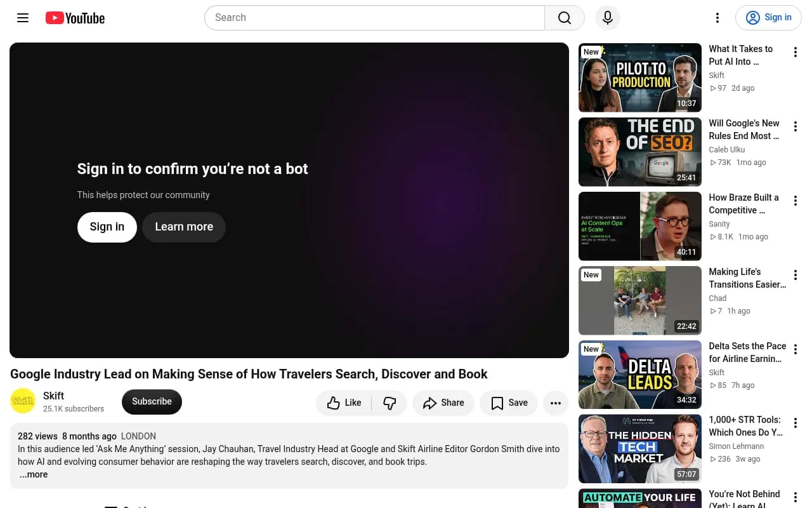This screenshot has height=508, width=812.
Task: Expand description with '...more'
Action: pyautogui.click(x=34, y=474)
